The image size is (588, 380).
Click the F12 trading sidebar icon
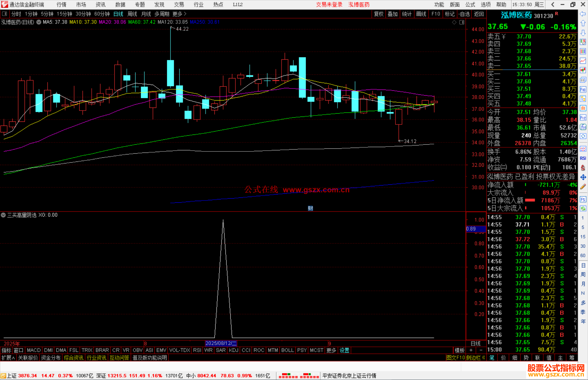click(583, 118)
